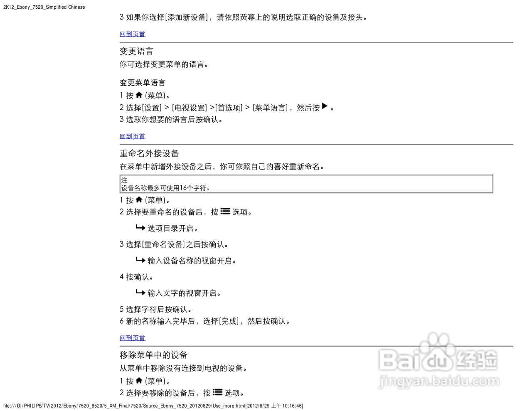Screen dimensions: 532x411
Task: Click right arrow icon after 然后按
Action: click(x=325, y=106)
